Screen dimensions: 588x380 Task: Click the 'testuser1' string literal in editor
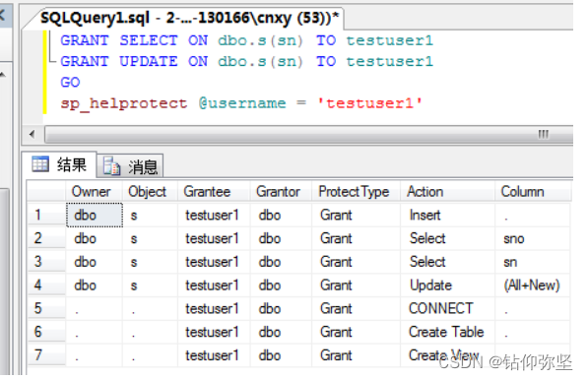(369, 103)
